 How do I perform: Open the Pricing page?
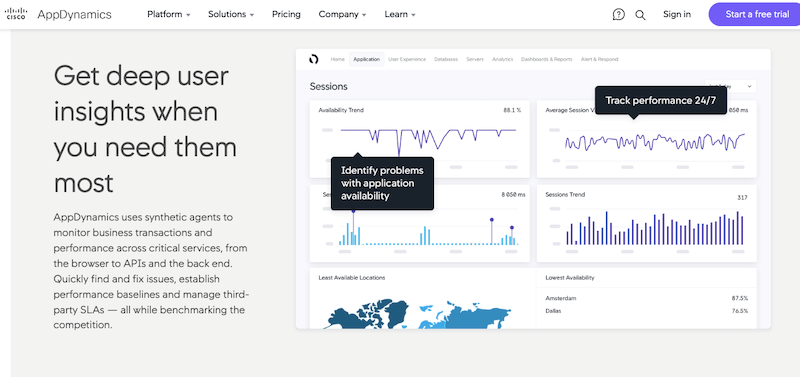pos(286,14)
